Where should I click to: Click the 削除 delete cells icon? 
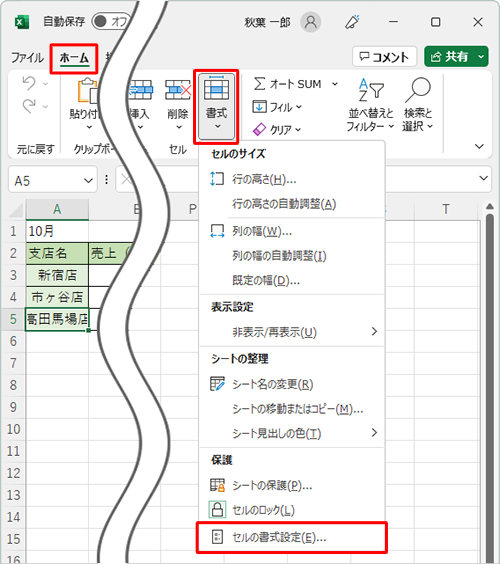coord(178,90)
